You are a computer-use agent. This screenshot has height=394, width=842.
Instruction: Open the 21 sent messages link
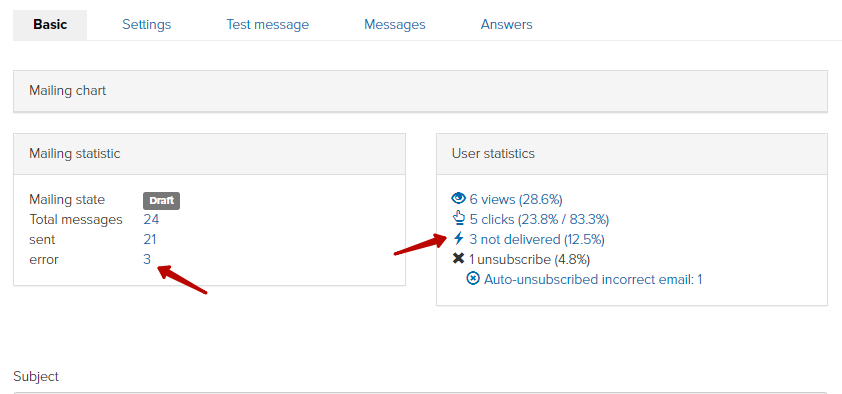point(149,239)
